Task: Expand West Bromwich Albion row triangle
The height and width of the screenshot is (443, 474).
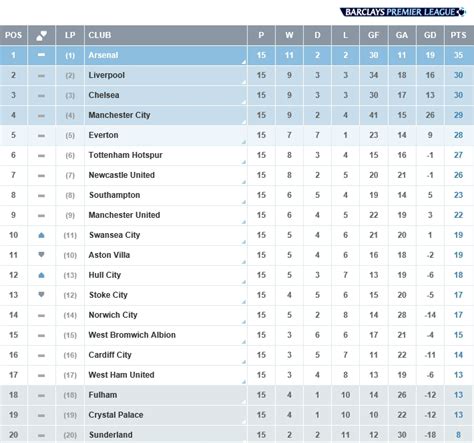Action: (x=244, y=342)
